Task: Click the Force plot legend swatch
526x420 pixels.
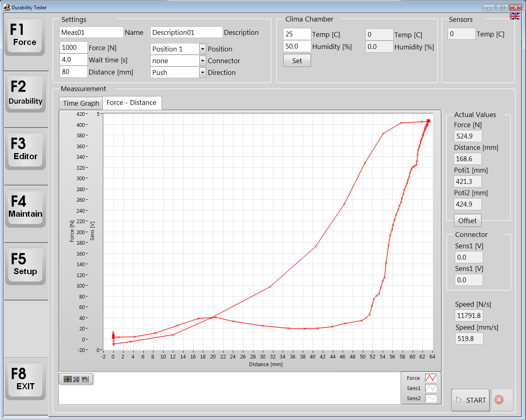Action: [x=431, y=378]
